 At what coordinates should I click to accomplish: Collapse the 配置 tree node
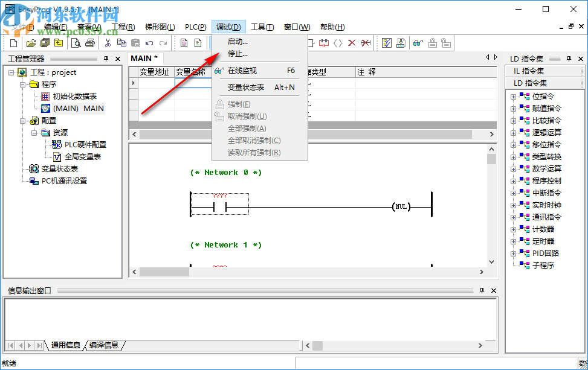(23, 121)
